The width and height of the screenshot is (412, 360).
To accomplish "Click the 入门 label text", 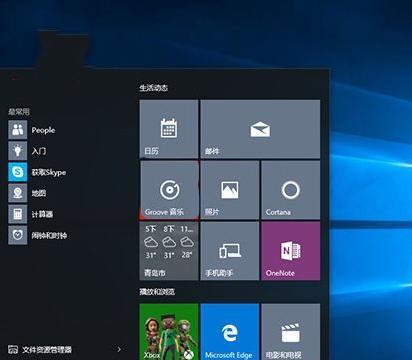I will [39, 151].
